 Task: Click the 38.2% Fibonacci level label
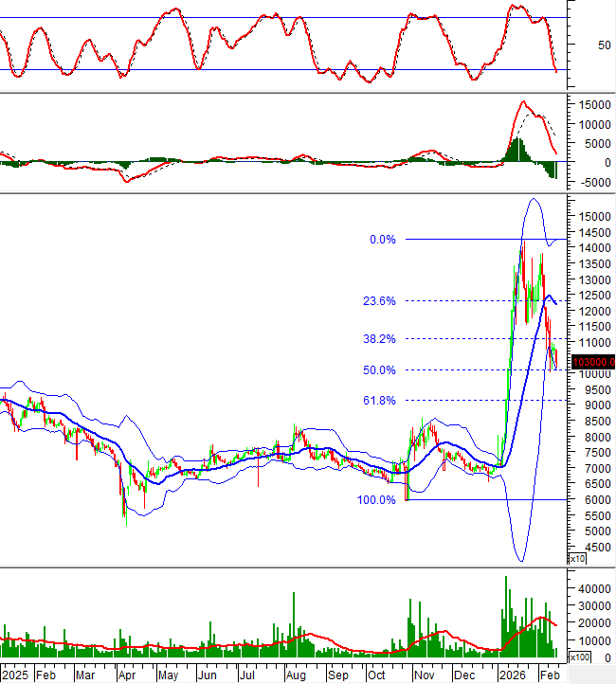pyautogui.click(x=378, y=338)
